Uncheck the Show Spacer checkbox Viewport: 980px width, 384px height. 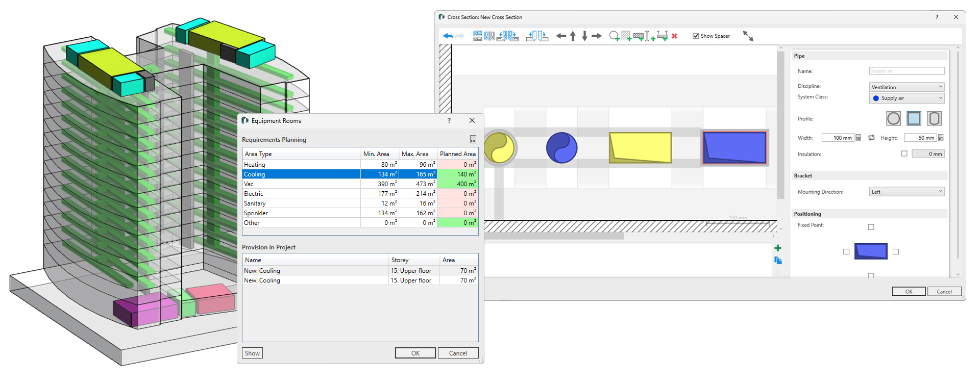pos(696,36)
